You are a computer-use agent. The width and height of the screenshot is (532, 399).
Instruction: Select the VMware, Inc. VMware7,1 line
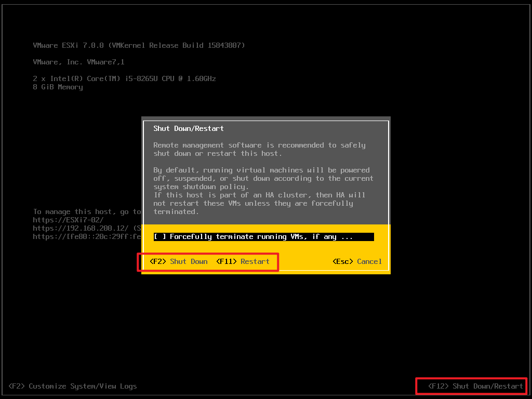click(79, 62)
